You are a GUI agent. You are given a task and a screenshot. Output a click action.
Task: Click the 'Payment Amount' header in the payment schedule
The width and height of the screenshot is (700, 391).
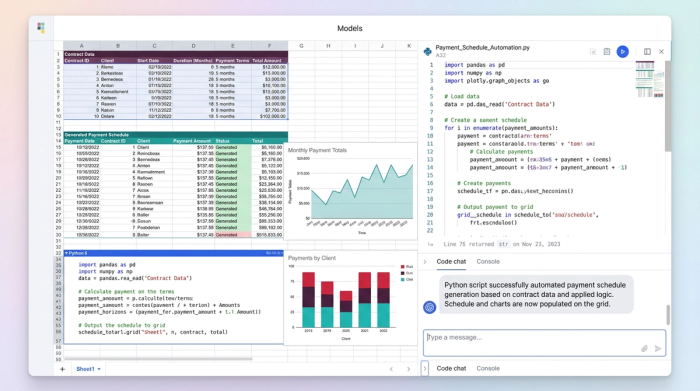click(192, 141)
